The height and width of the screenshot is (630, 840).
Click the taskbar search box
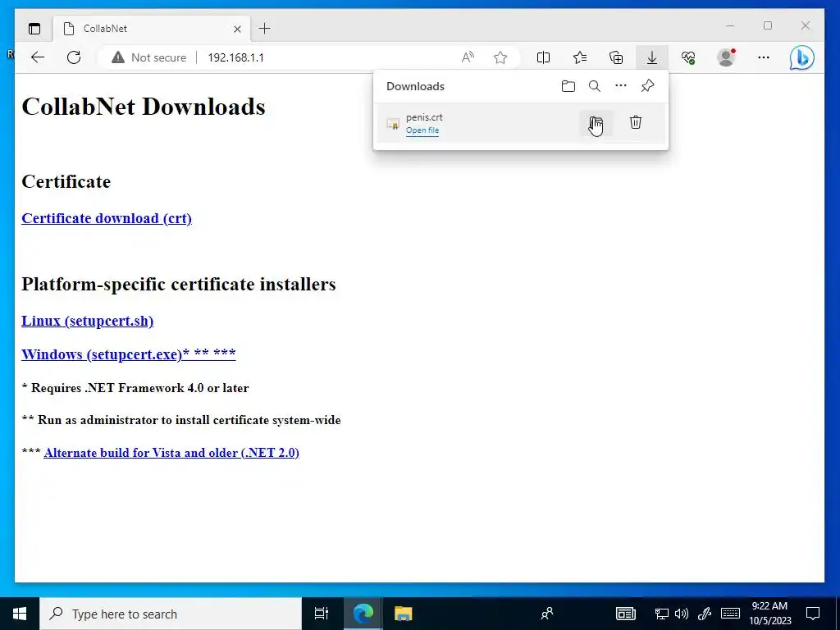(171, 614)
